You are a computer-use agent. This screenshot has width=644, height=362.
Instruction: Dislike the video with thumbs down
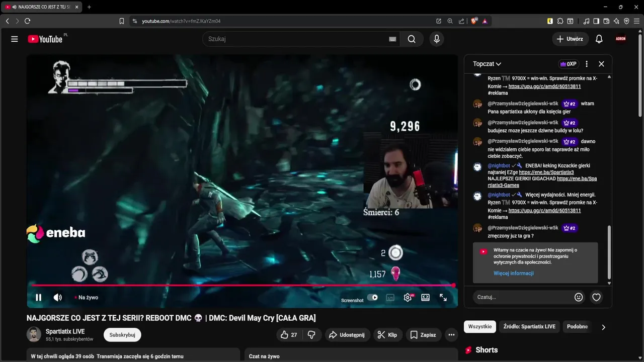(x=311, y=335)
